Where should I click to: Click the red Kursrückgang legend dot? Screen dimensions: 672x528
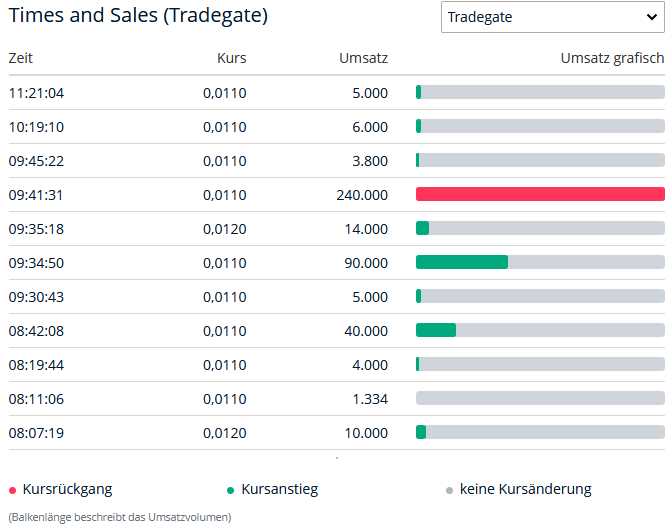[12, 490]
